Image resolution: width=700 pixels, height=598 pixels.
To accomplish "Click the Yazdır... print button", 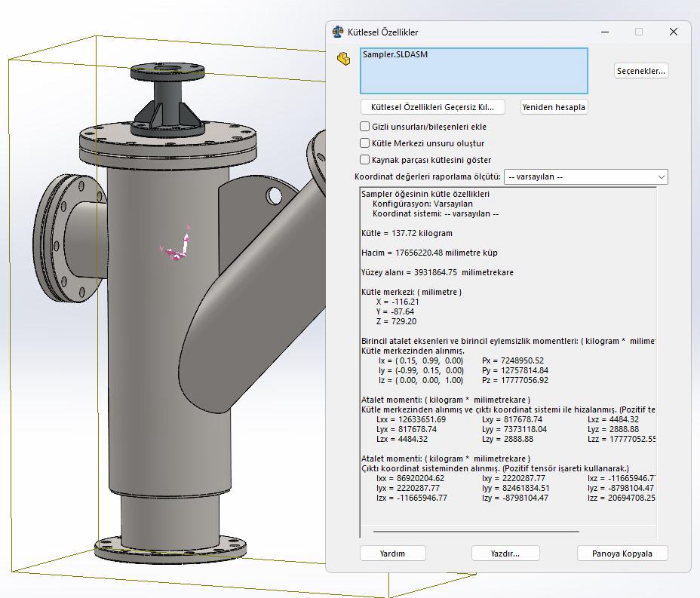I will tap(505, 554).
